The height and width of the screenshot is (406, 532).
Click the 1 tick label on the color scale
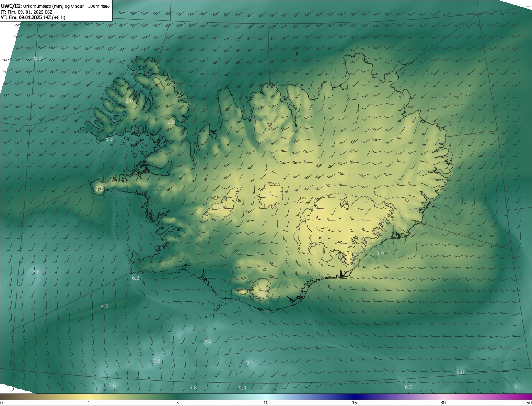tap(89, 403)
